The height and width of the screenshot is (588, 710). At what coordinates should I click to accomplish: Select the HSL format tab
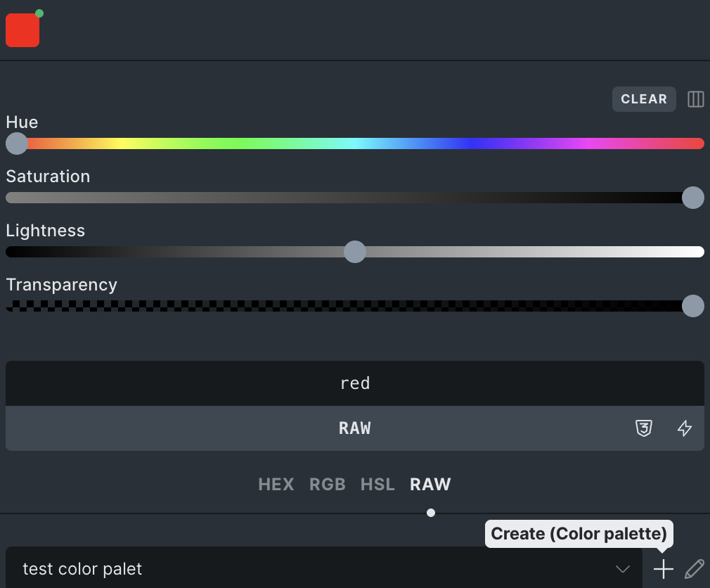click(x=377, y=485)
